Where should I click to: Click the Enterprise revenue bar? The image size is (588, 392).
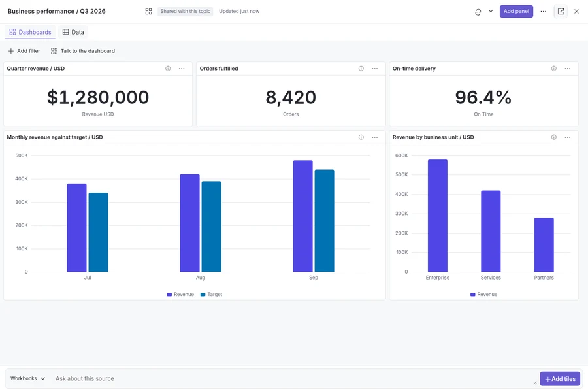[438, 216]
